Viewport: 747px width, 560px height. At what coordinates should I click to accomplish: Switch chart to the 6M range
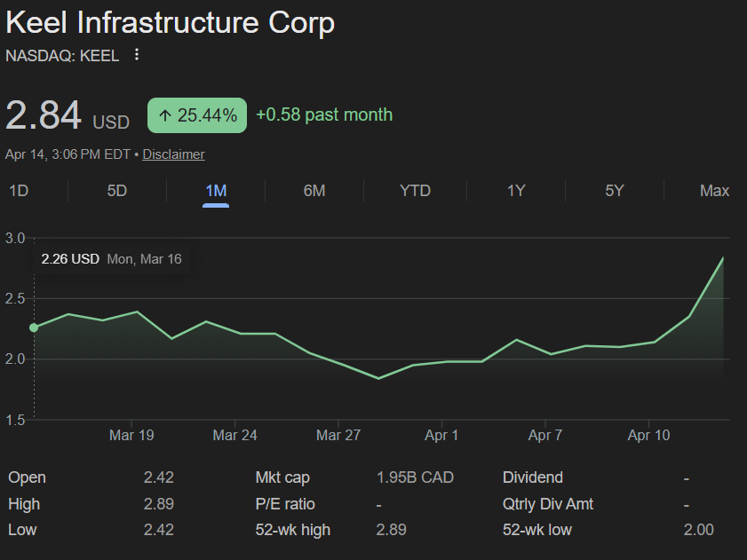coord(314,191)
